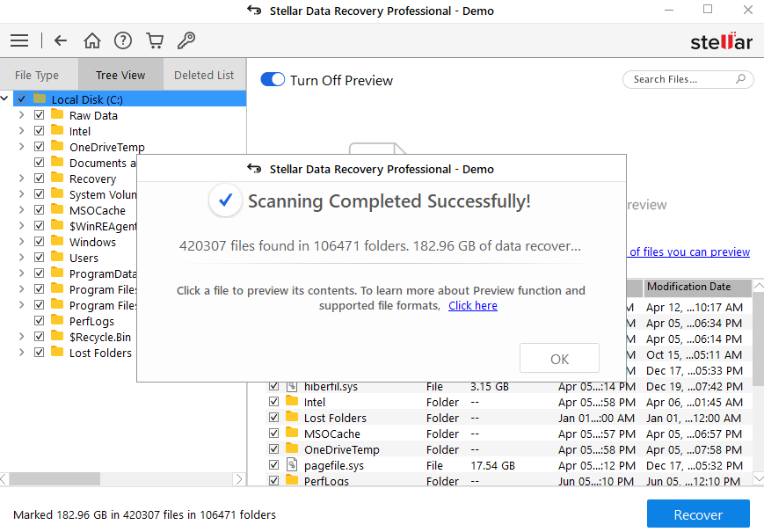The width and height of the screenshot is (764, 532).
Task: Expand the Users tree node
Action: (x=21, y=258)
